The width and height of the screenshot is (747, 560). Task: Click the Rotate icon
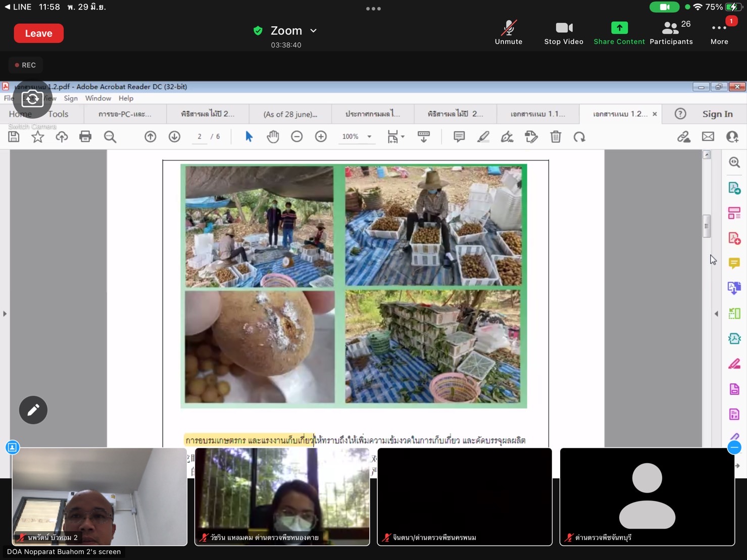579,137
